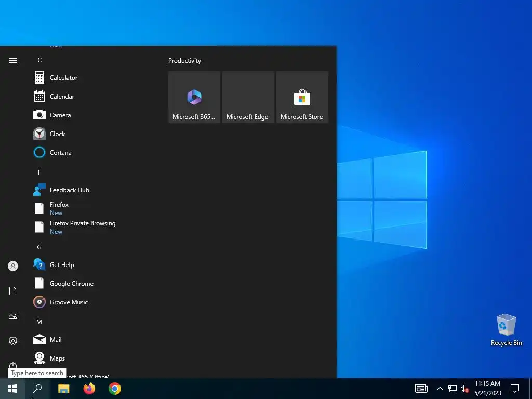Launch Firefox from the taskbar
This screenshot has height=399, width=532.
[89, 389]
